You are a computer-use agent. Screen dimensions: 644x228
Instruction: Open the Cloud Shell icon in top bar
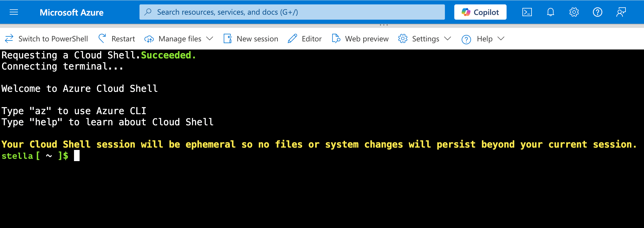527,12
